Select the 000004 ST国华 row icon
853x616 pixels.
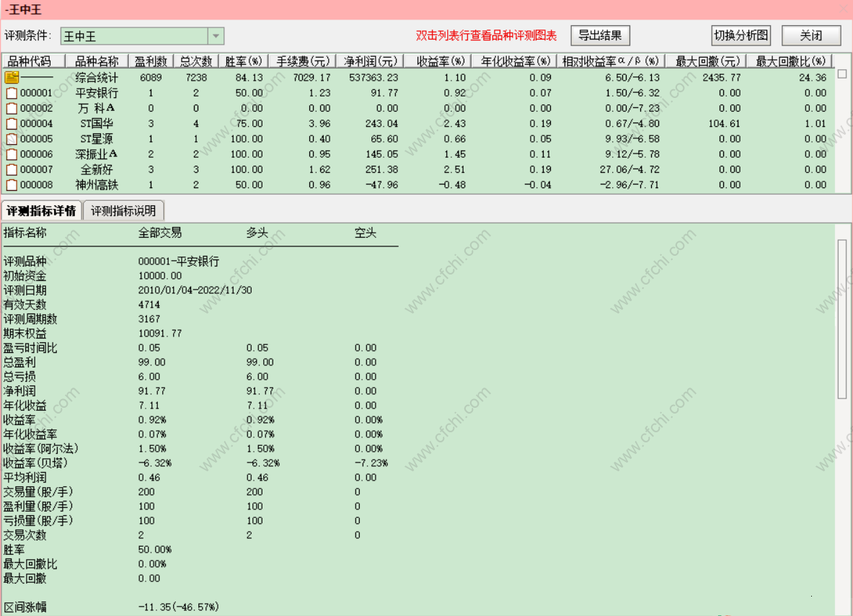[12, 123]
